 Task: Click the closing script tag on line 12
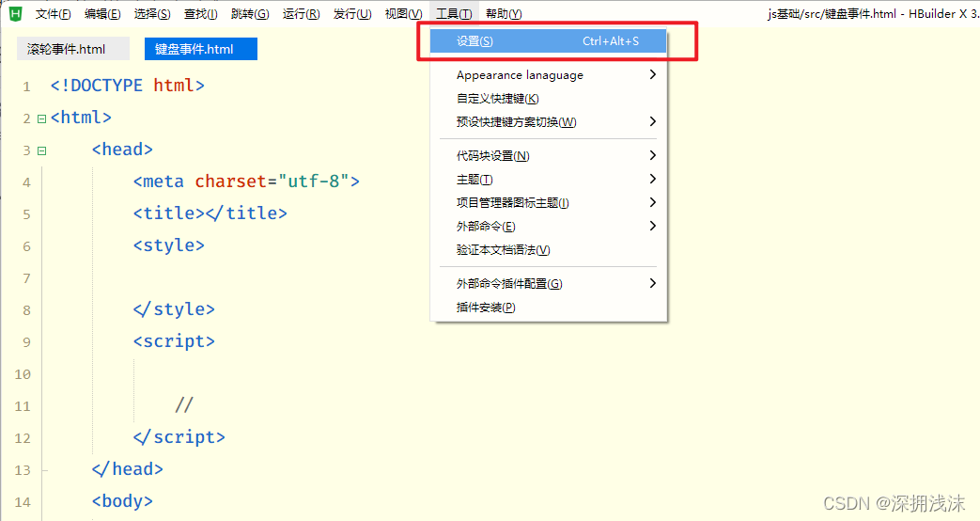pos(179,437)
